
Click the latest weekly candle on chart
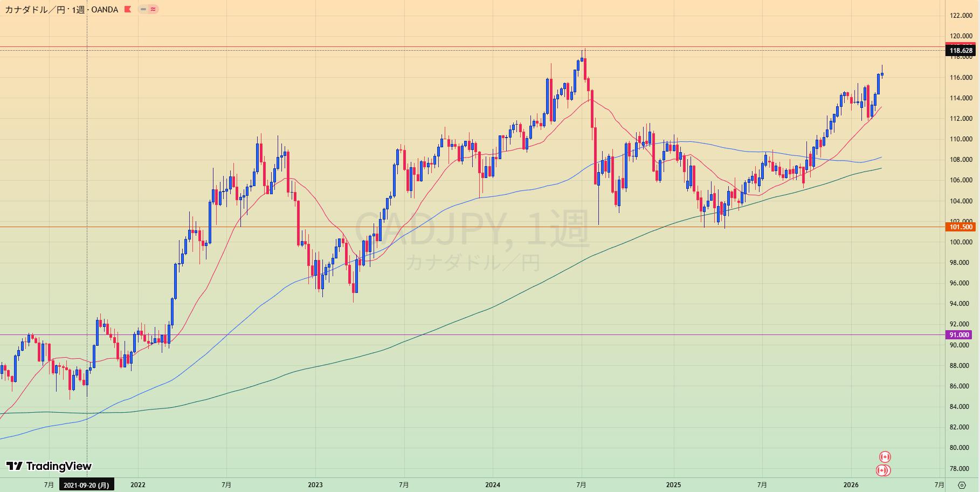pos(882,74)
